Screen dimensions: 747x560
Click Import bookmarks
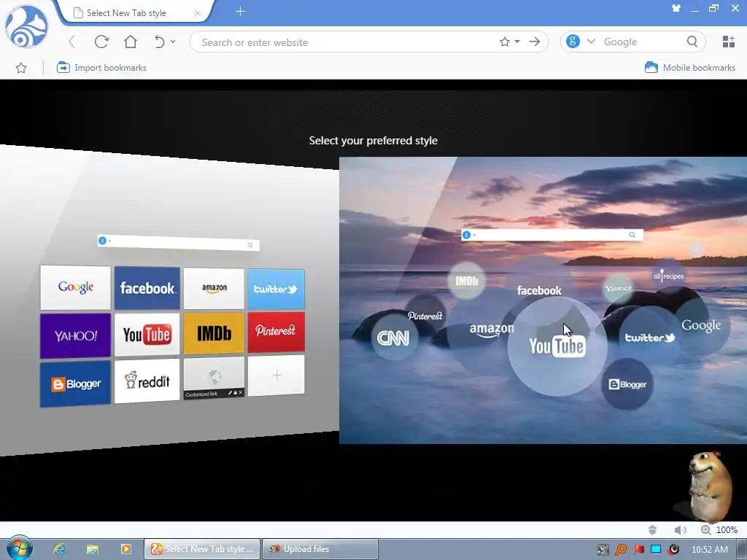(101, 68)
